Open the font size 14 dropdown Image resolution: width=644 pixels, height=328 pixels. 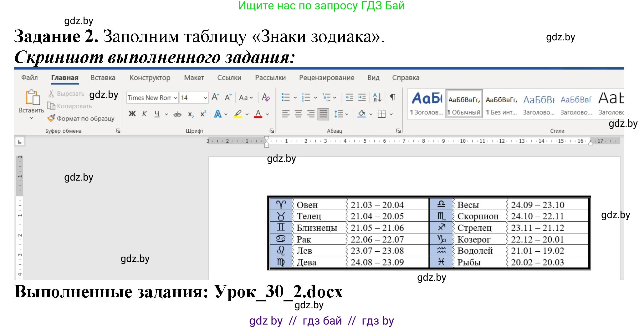click(205, 98)
